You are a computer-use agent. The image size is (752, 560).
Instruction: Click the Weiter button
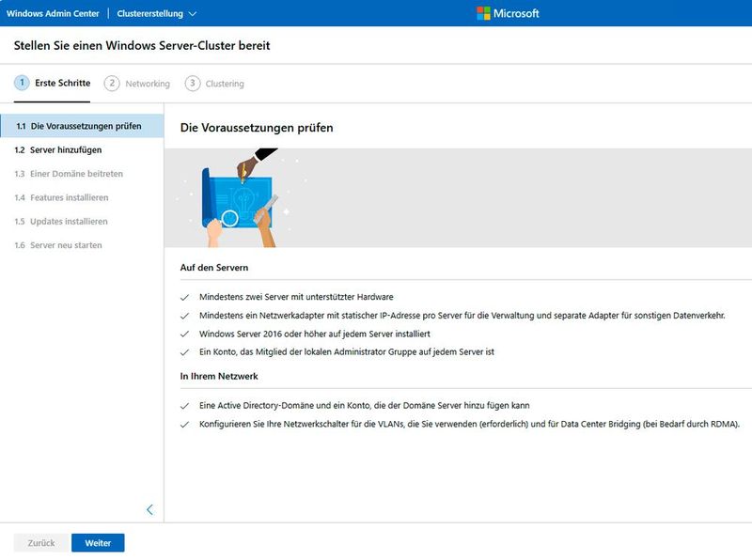[97, 542]
